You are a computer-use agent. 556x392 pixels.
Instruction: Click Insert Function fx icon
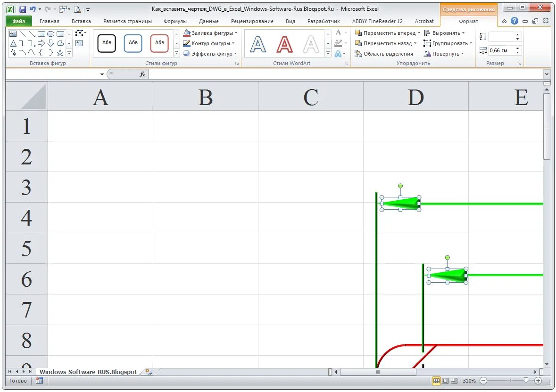(142, 74)
